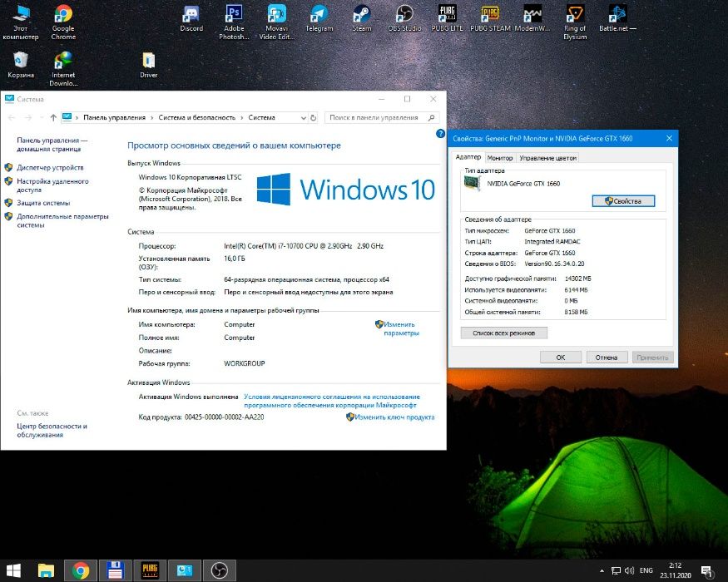Open the ModernW... game shortcut

(x=532, y=18)
